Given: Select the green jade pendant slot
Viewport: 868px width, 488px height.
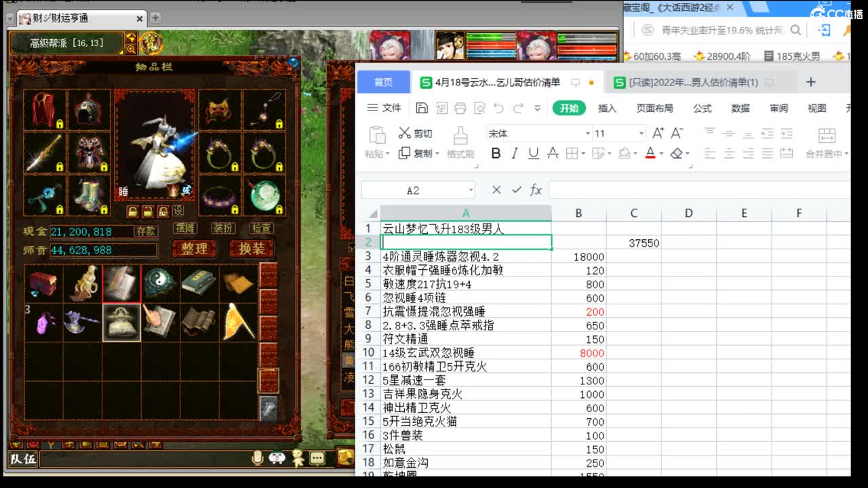Looking at the screenshot, I should pos(264,195).
